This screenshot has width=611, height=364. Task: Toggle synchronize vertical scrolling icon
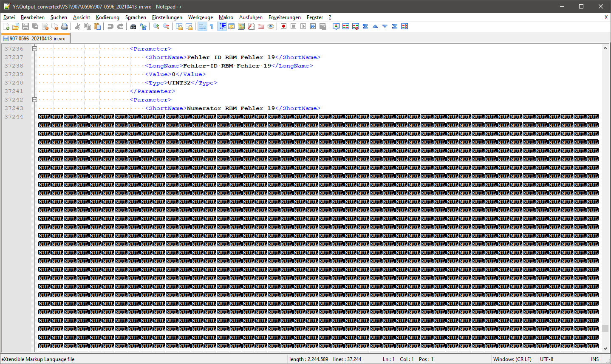point(179,26)
